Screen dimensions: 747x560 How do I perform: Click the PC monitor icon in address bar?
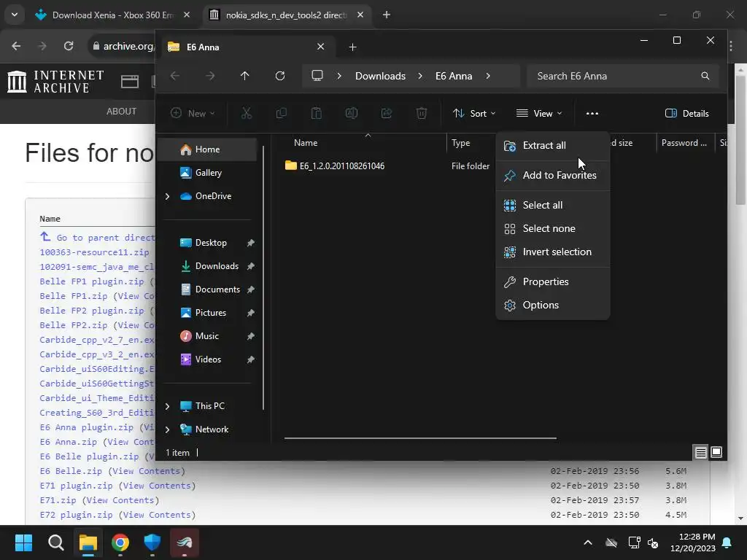click(x=317, y=76)
